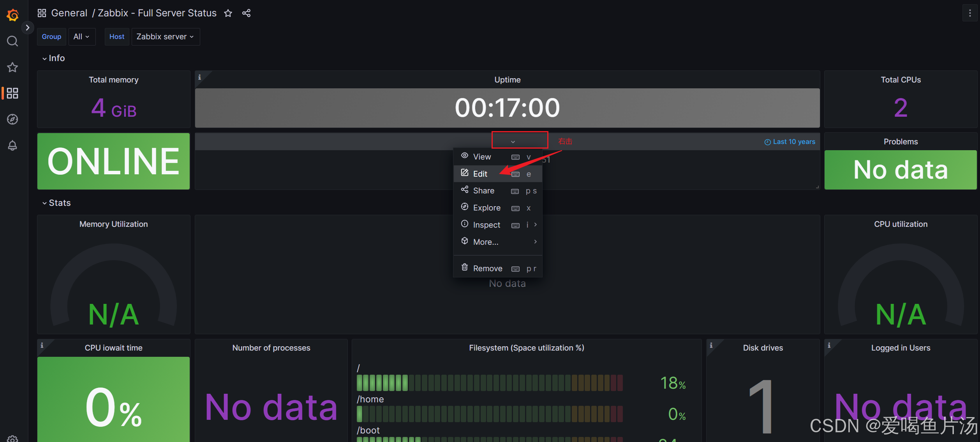Click the 4 GiB total memory value
Screen dimensions: 980x442
(x=114, y=108)
